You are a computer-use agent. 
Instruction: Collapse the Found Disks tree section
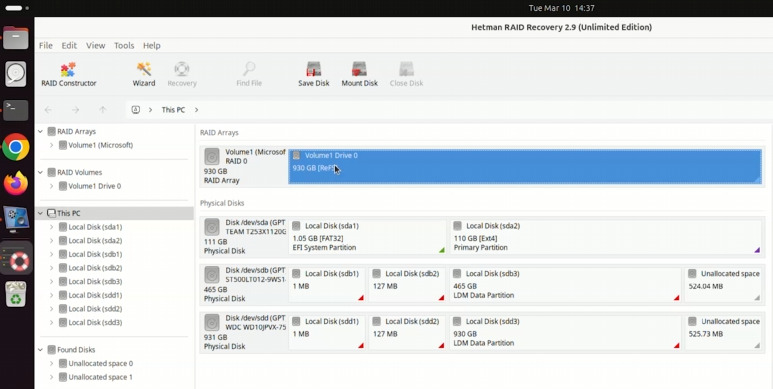40,350
